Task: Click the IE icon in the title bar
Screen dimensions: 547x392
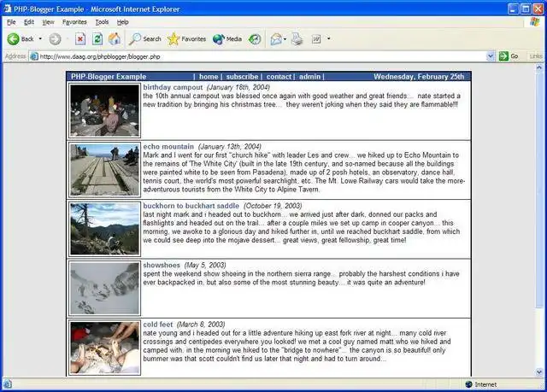Action: click(x=7, y=9)
